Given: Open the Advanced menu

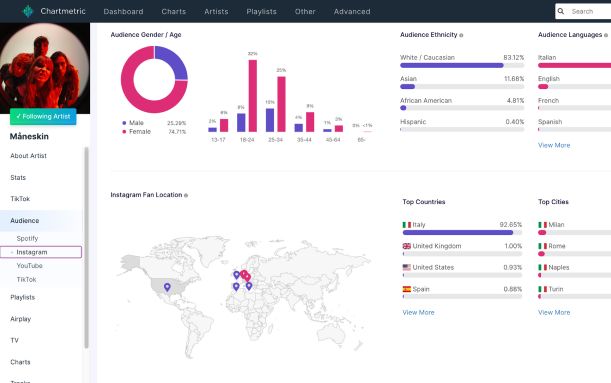Looking at the screenshot, I should pyautogui.click(x=352, y=12).
